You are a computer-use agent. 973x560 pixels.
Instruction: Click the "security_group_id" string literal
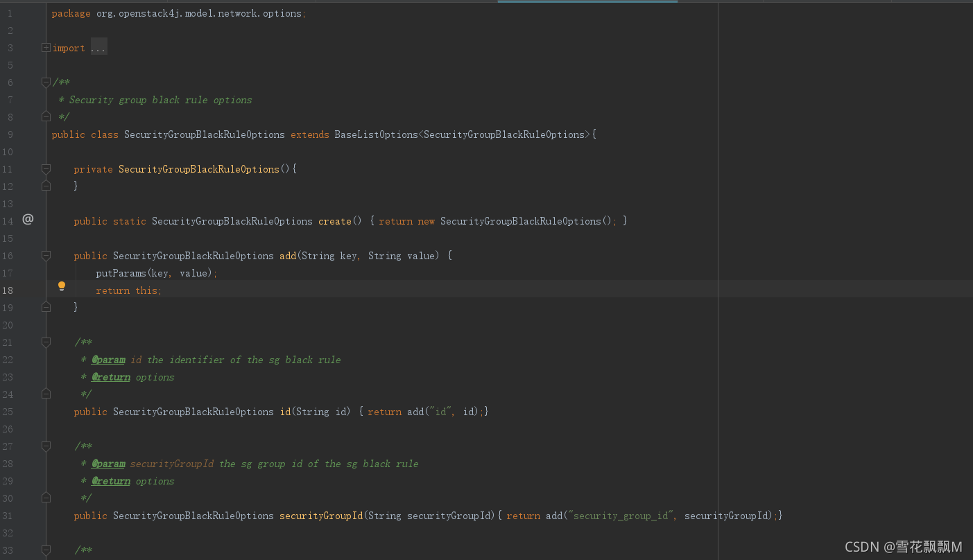pos(622,516)
